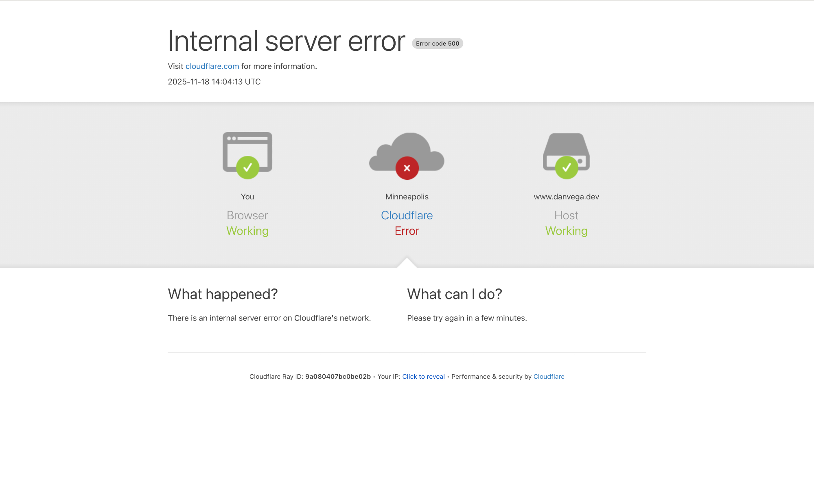814x504 pixels.
Task: Click the Minneapolis location label
Action: pos(407,197)
